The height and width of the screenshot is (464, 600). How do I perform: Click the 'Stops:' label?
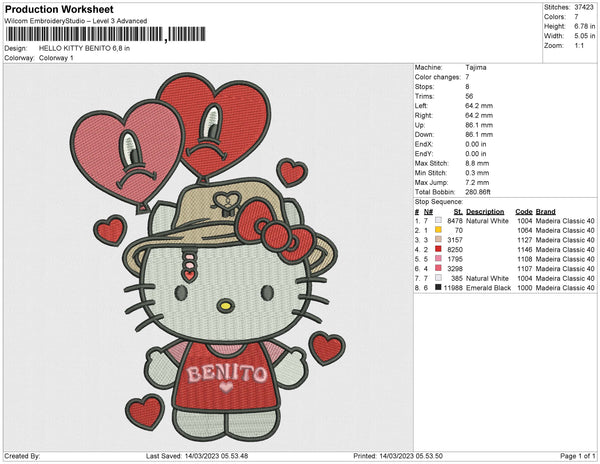(x=424, y=86)
